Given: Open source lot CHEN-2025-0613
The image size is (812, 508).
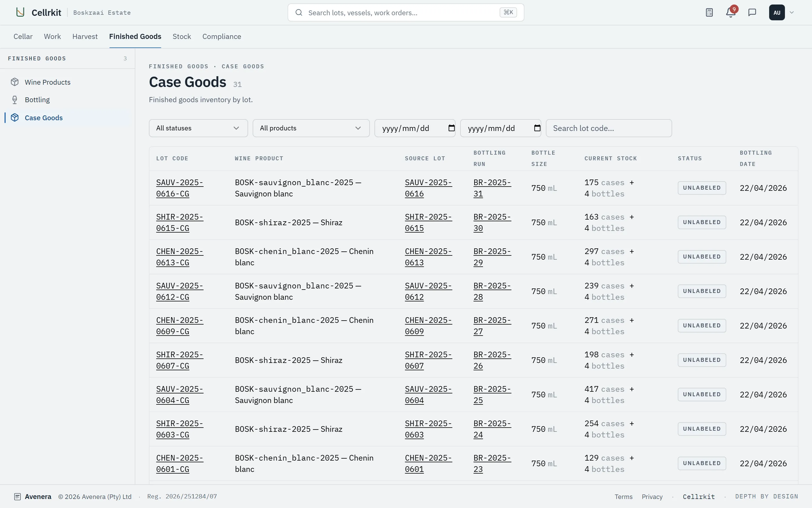Looking at the screenshot, I should 428,257.
